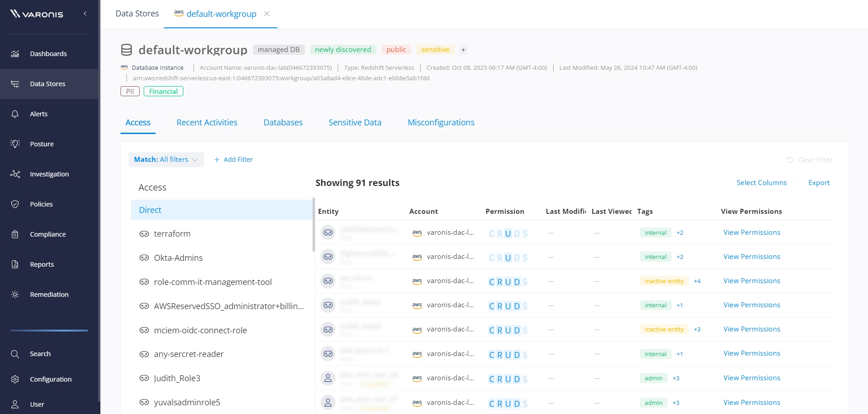Sort by the Entity column header
The height and width of the screenshot is (414, 868).
328,212
